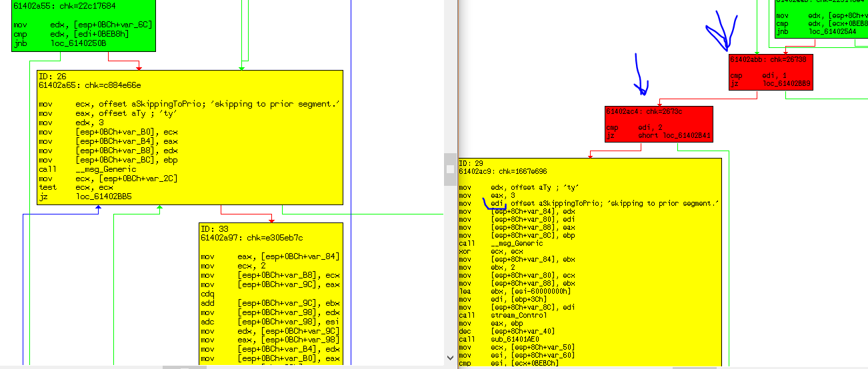Click the jnb loc_6140250B jump target

pos(77,44)
